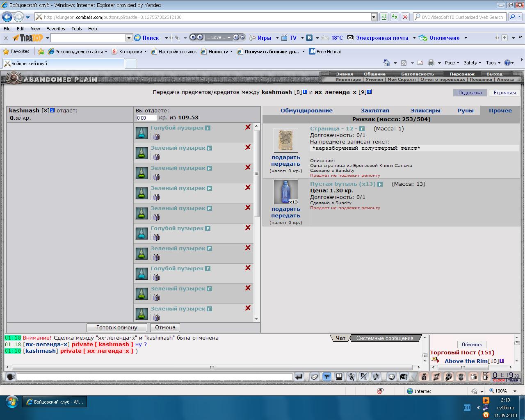
Task: Click the Отмена button
Action: pyautogui.click(x=165, y=327)
